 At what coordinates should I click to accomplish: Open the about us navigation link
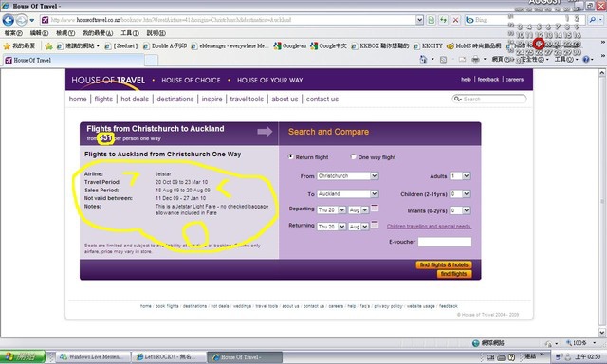coord(285,99)
